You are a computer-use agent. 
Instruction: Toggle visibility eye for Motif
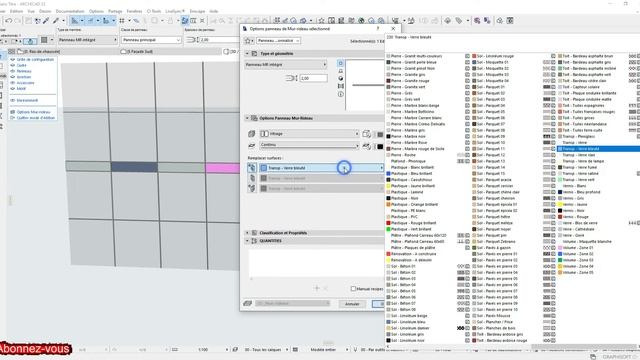[13, 89]
